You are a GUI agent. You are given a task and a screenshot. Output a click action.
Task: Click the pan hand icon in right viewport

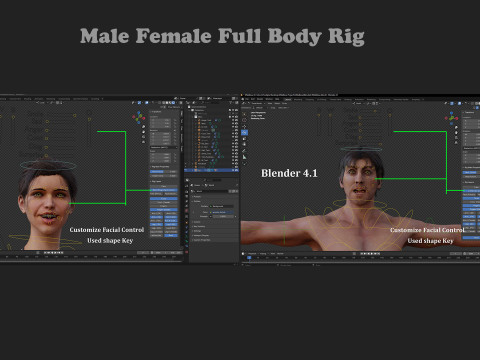point(456,133)
